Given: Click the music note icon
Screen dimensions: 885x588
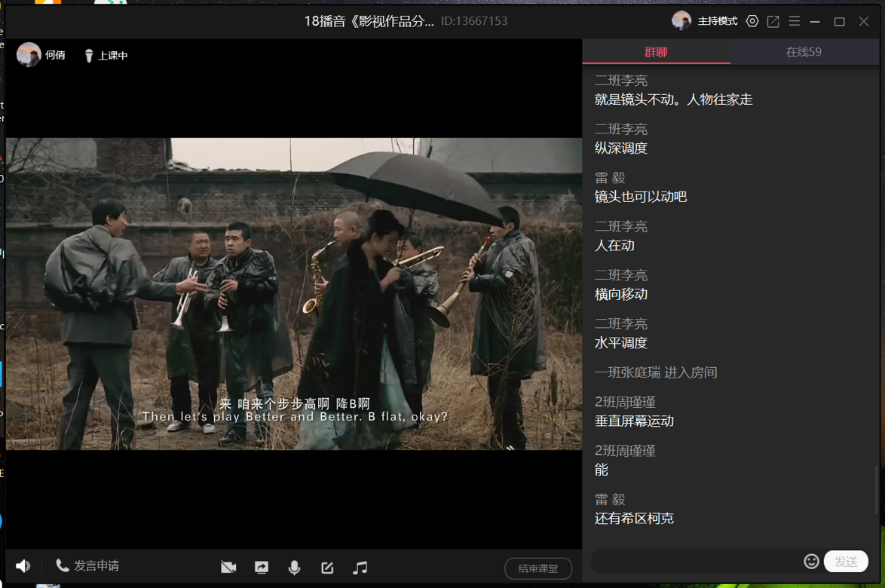Looking at the screenshot, I should [x=360, y=567].
